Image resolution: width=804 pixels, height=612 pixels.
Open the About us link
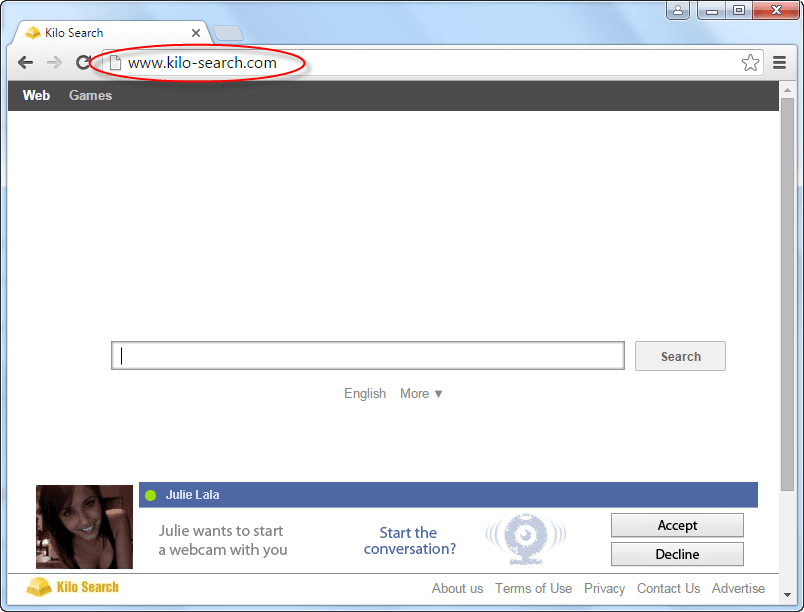coord(457,588)
